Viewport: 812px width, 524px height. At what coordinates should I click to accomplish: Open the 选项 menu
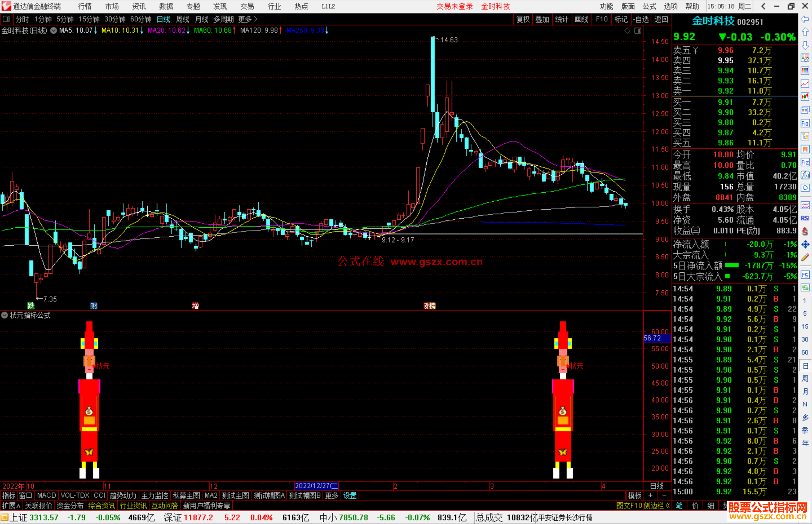(671, 6)
